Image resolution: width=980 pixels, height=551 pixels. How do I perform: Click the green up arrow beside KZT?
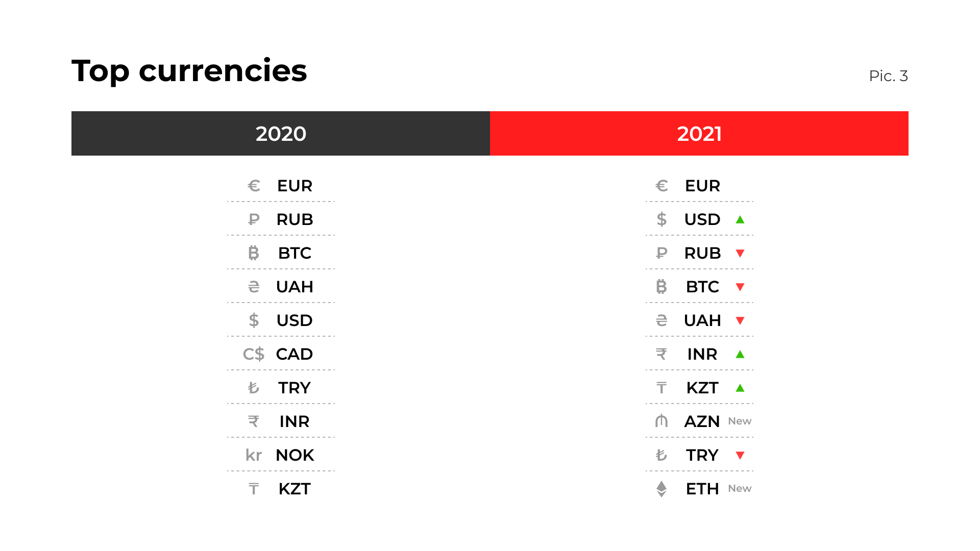coord(740,388)
